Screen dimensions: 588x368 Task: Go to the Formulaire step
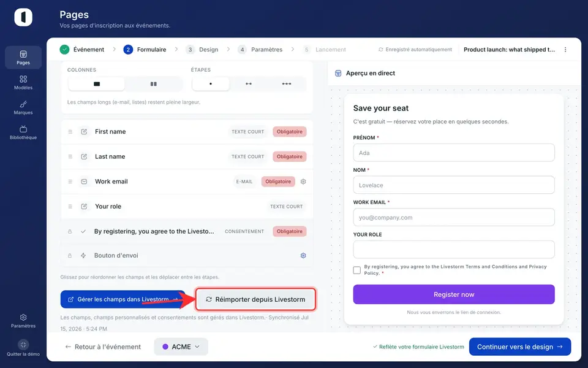click(x=145, y=50)
